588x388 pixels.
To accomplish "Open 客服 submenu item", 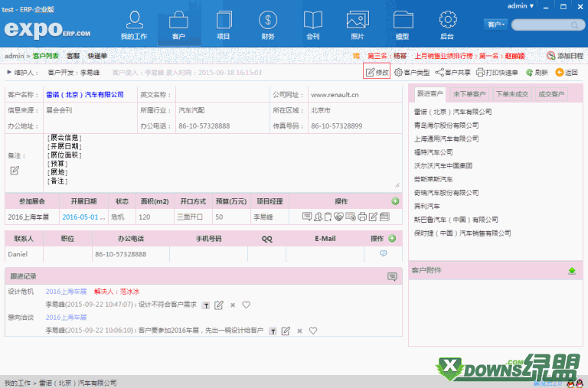I will click(x=73, y=56).
